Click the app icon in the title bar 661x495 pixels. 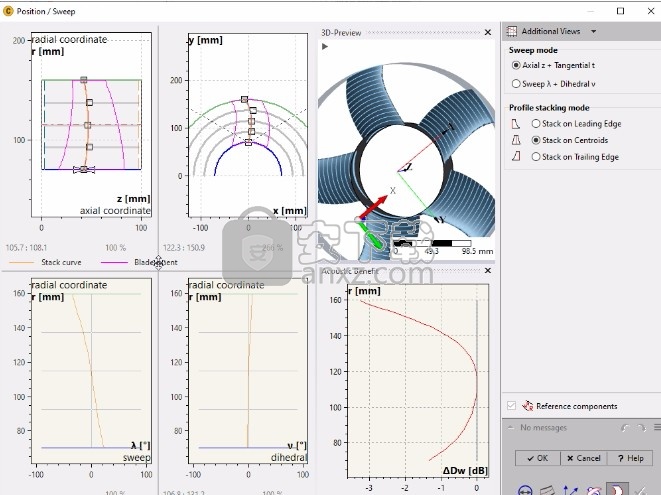coord(8,11)
